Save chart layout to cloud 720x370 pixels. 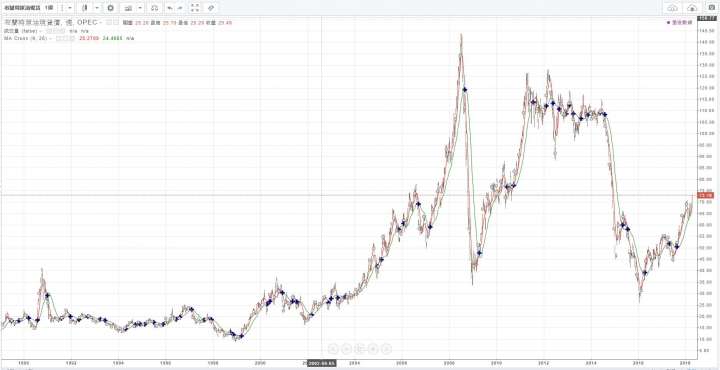(x=692, y=8)
